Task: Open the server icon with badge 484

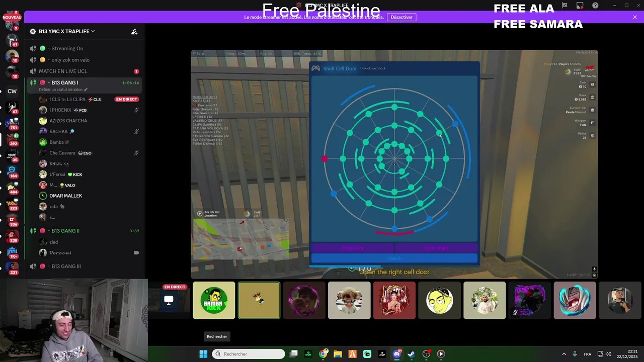Action: pyautogui.click(x=12, y=188)
